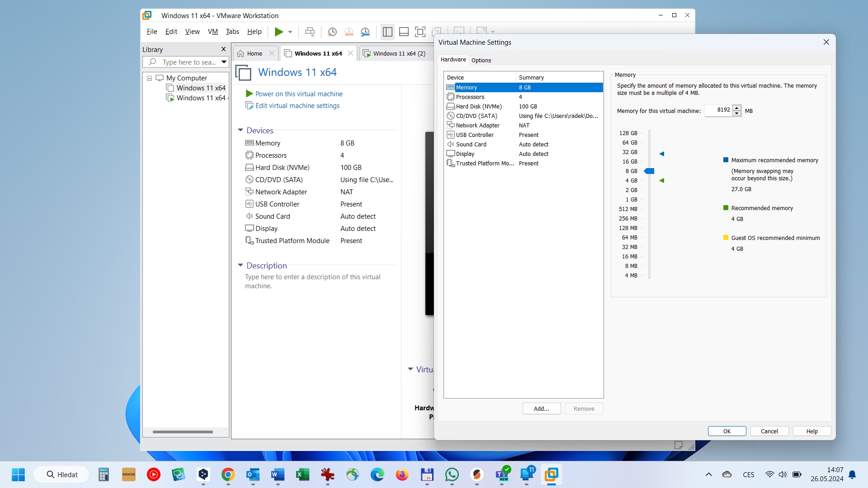
Task: Click Help in Virtual Machine Settings
Action: [812, 431]
